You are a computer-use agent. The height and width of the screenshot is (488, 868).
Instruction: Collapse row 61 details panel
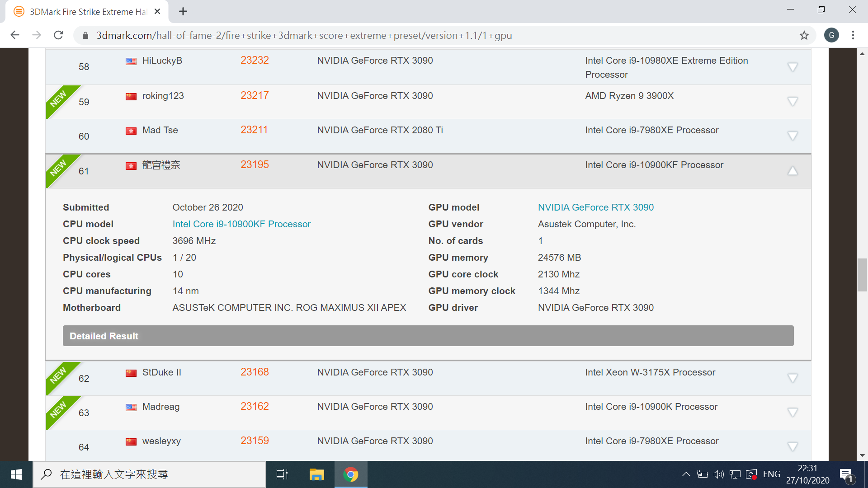coord(792,171)
